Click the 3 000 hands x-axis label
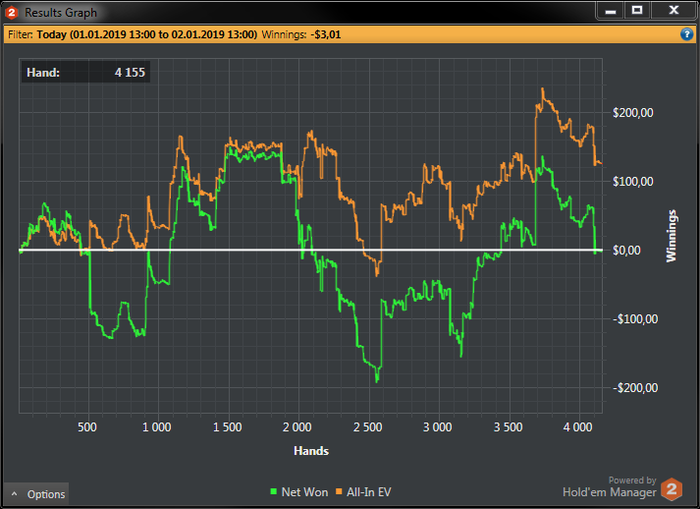 point(438,427)
